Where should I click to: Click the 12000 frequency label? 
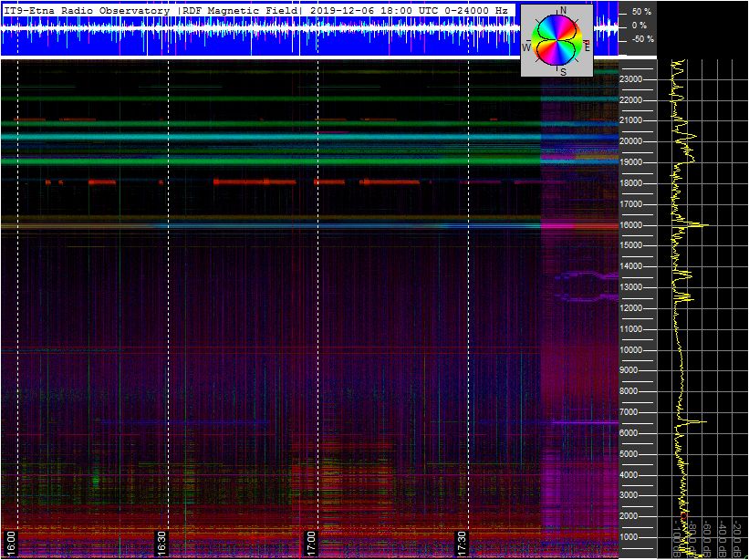tap(631, 308)
